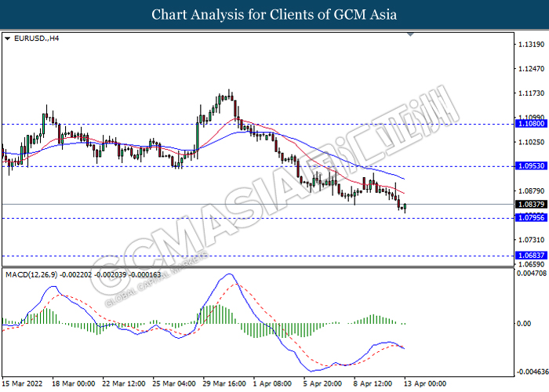Click the 1.07310 price axis value
549x392 pixels.
click(531, 240)
